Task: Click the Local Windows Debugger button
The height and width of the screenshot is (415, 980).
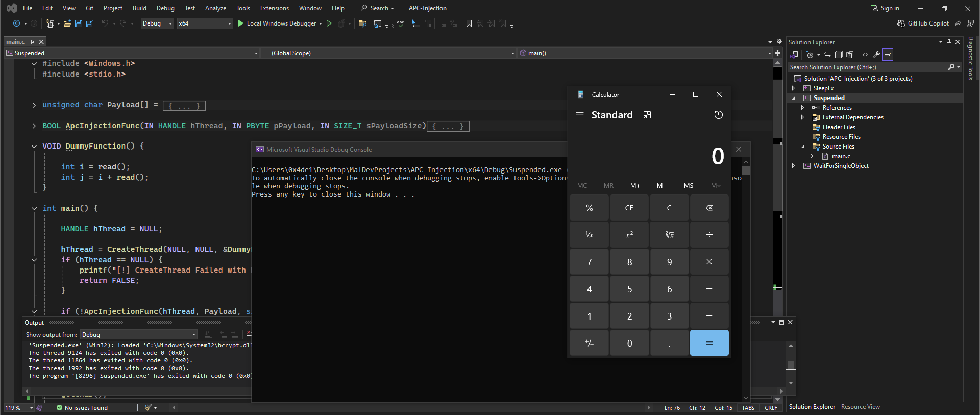Action: 277,23
